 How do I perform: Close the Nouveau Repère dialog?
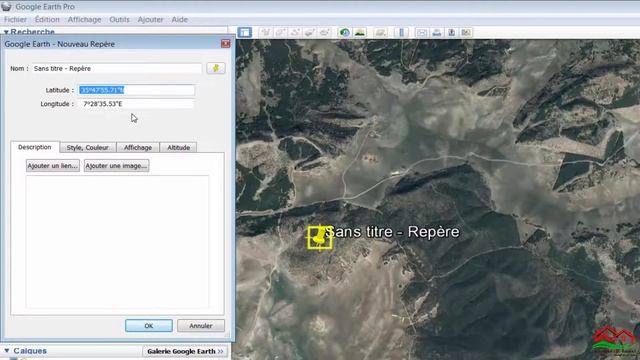(x=225, y=44)
